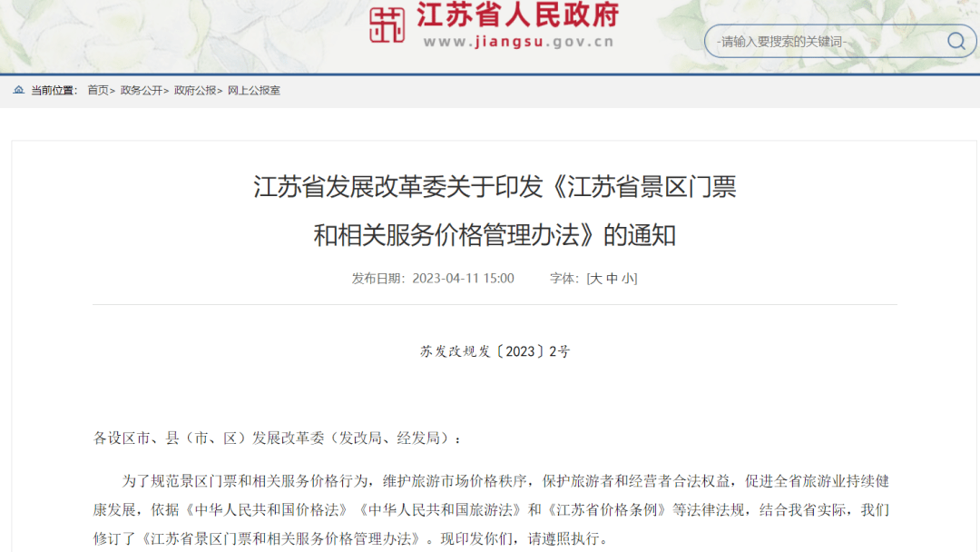Click document number 苏发改规发〔2023〕2号
This screenshot has width=980, height=552.
(x=495, y=352)
